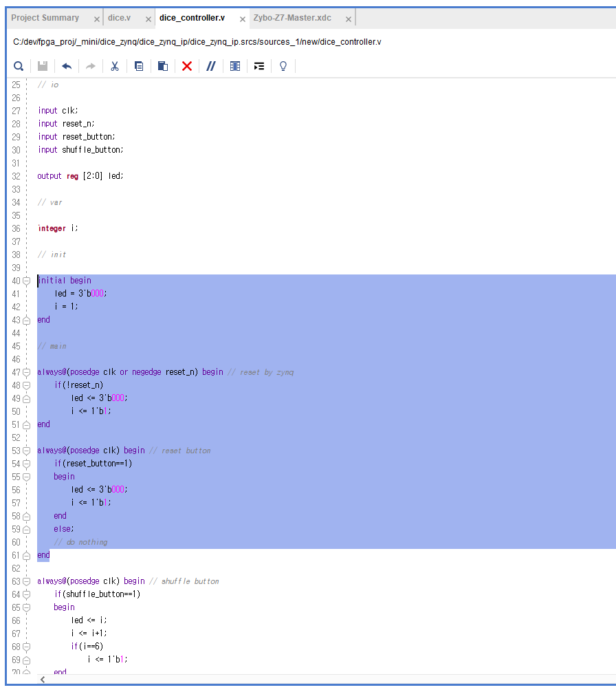Copy the selected code
The image size is (616, 692).
click(x=139, y=66)
